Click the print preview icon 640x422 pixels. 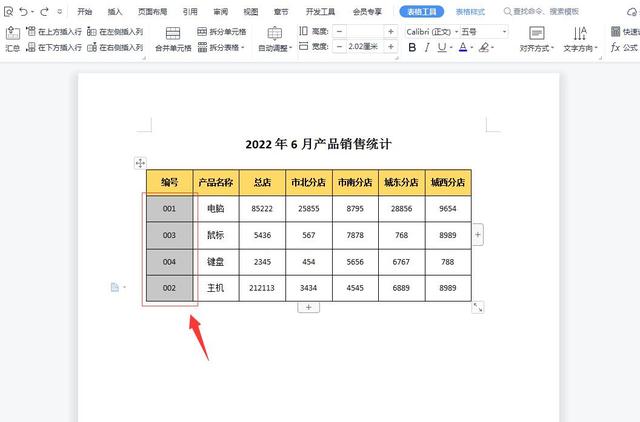(x=8, y=11)
